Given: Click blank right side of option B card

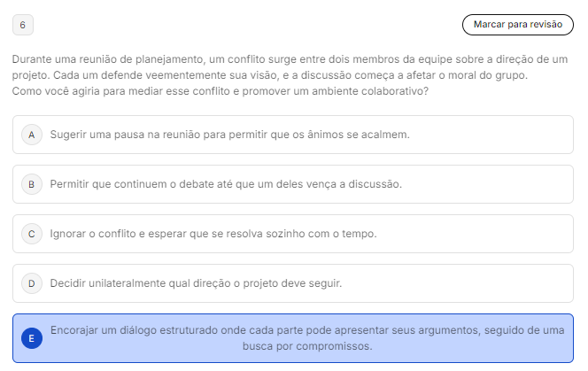Looking at the screenshot, I should point(514,184).
